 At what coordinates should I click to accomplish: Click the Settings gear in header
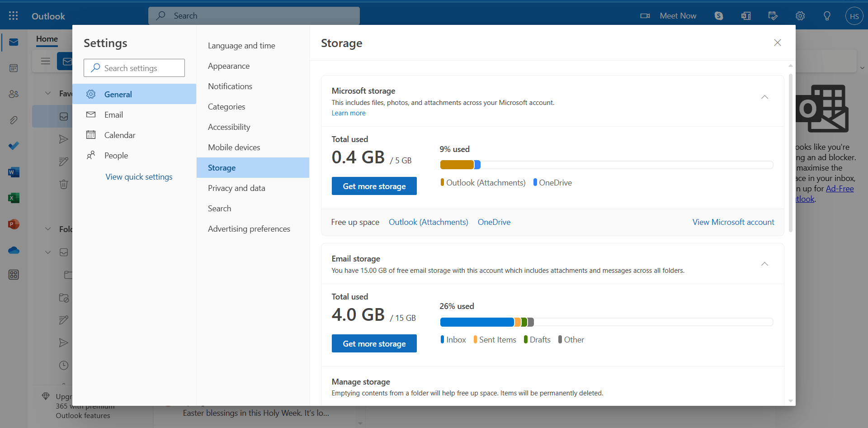pos(800,16)
